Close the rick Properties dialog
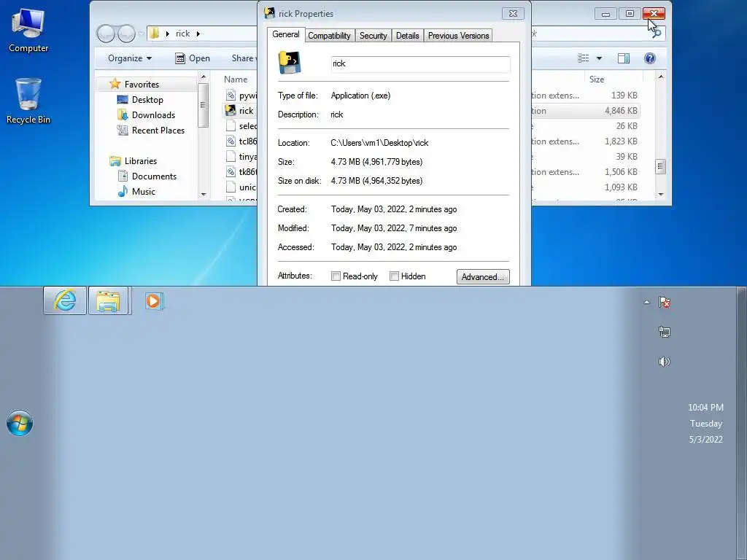The width and height of the screenshot is (747, 560). click(513, 14)
